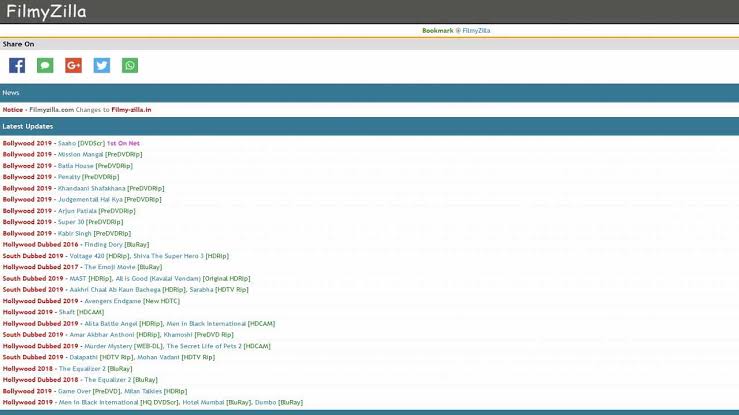Screen dimensions: 739x415
Task: Click the 'Notice' label in News
Action: click(13, 110)
